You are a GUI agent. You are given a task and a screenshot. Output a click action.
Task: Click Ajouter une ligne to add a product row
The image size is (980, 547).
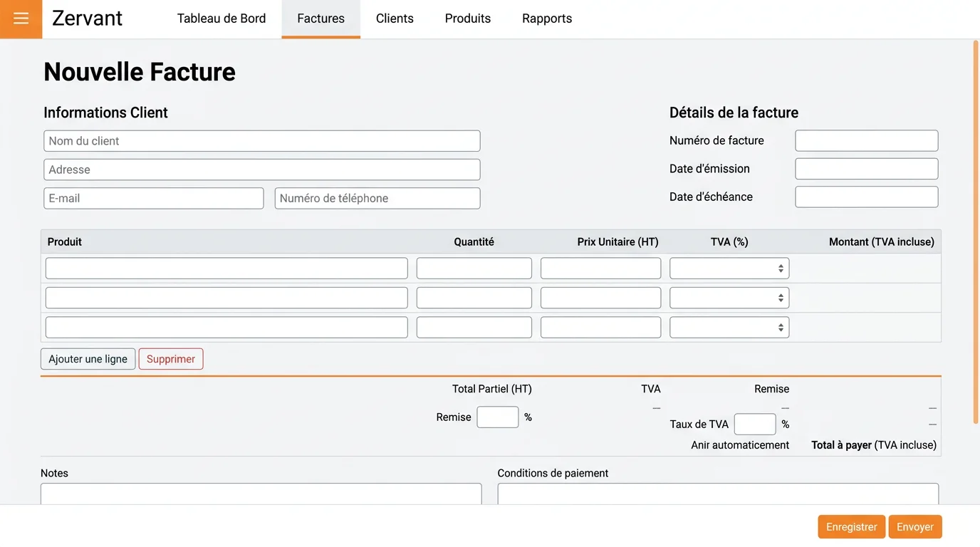88,358
